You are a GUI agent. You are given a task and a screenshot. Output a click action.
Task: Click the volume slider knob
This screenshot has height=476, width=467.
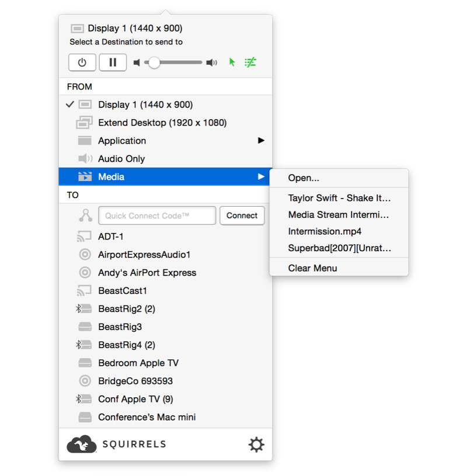click(x=154, y=62)
